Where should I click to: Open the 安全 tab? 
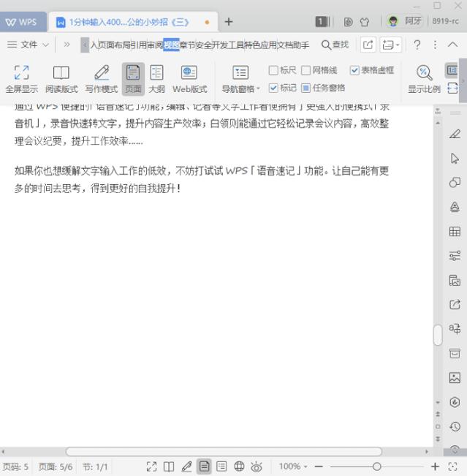click(204, 45)
